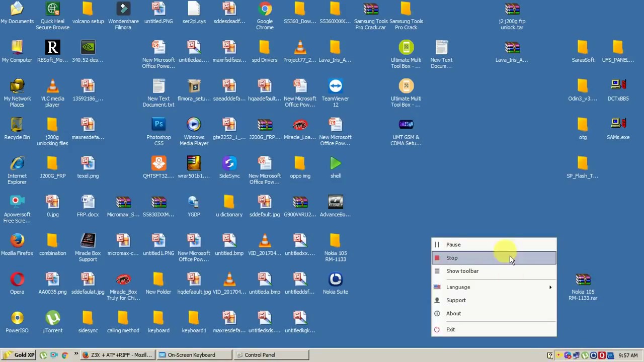Open Support from the context menu
Viewport: 644px width, 362px height.
click(494, 300)
